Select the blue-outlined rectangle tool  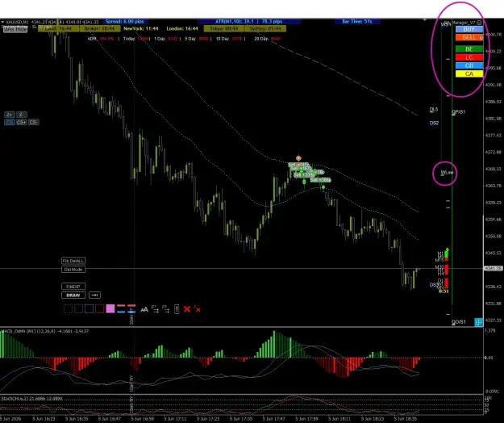pos(89,309)
